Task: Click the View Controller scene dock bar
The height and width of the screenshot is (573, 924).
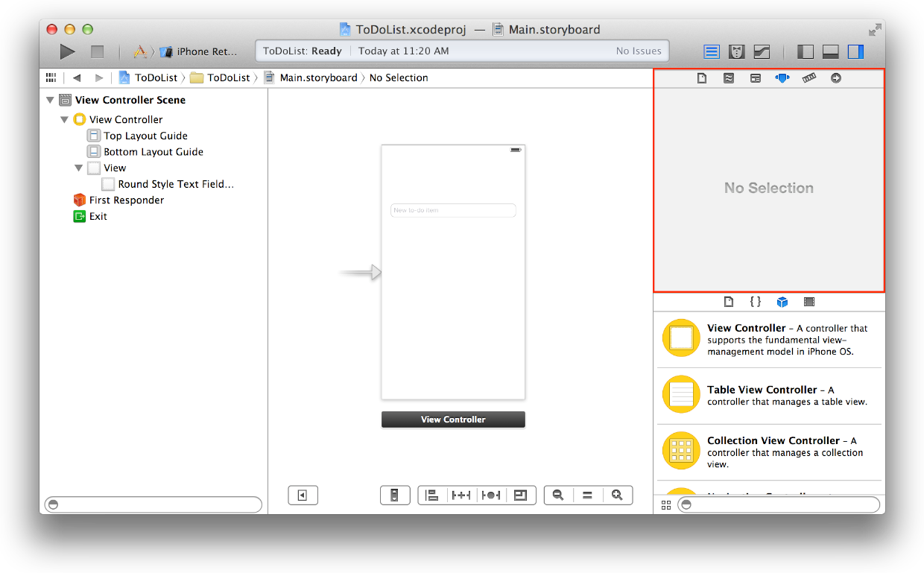Action: (453, 420)
